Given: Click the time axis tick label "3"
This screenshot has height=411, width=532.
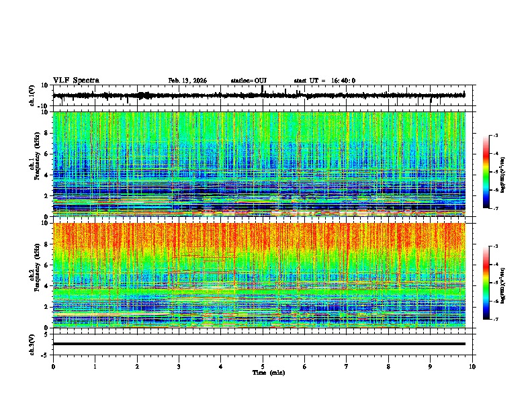Looking at the screenshot, I should [x=179, y=367].
